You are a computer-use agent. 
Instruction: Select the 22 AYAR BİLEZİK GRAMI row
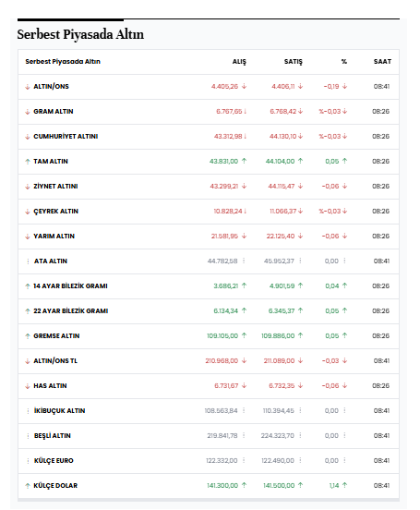click(x=209, y=311)
